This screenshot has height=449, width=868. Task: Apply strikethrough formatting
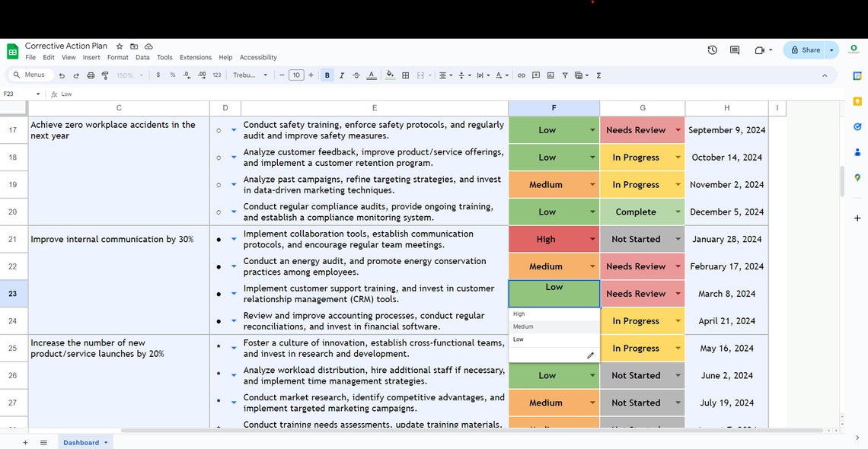point(356,75)
